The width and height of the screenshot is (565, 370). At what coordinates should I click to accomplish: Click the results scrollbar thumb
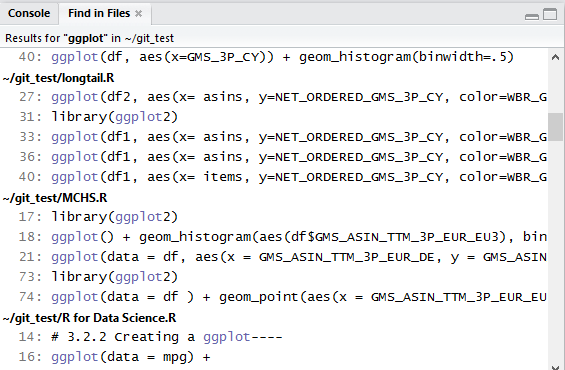(x=555, y=127)
